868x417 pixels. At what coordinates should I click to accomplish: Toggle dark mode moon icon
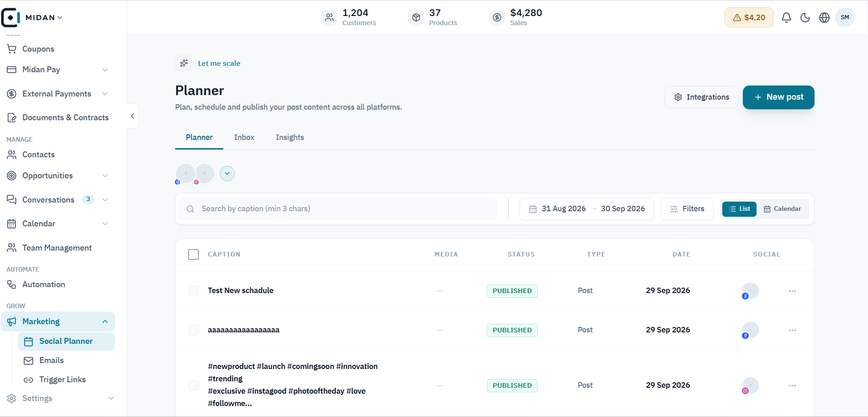click(805, 17)
